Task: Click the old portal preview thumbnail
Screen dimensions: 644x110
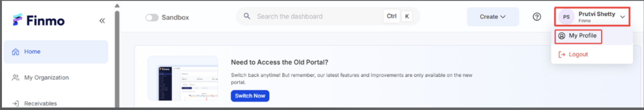Action: (x=183, y=78)
